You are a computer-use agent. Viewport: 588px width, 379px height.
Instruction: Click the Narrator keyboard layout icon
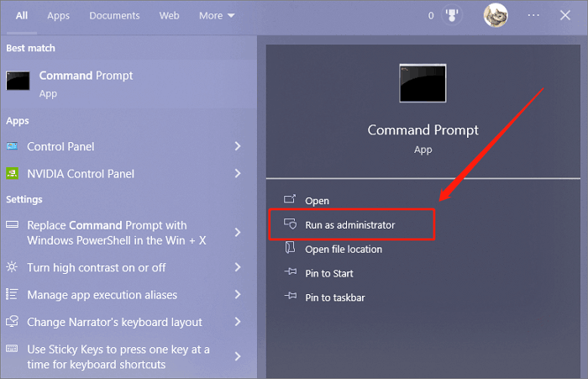tap(12, 321)
